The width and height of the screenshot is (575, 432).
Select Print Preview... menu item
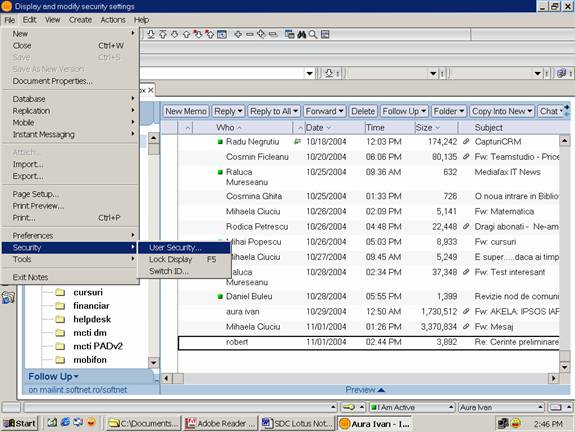coord(70,206)
